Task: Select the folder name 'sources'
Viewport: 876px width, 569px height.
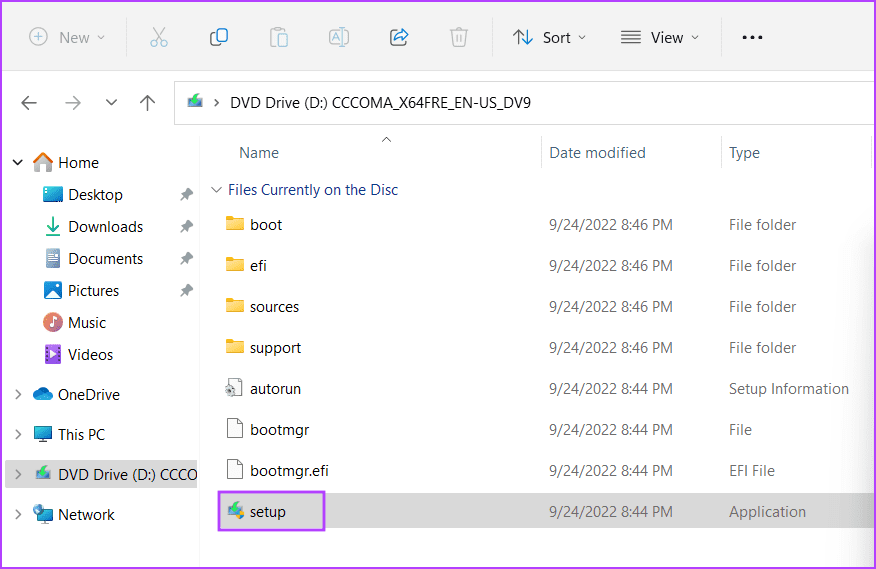Action: (274, 307)
